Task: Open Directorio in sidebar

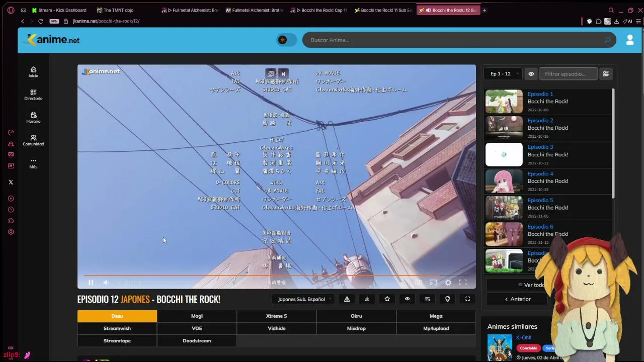Action: tap(33, 95)
